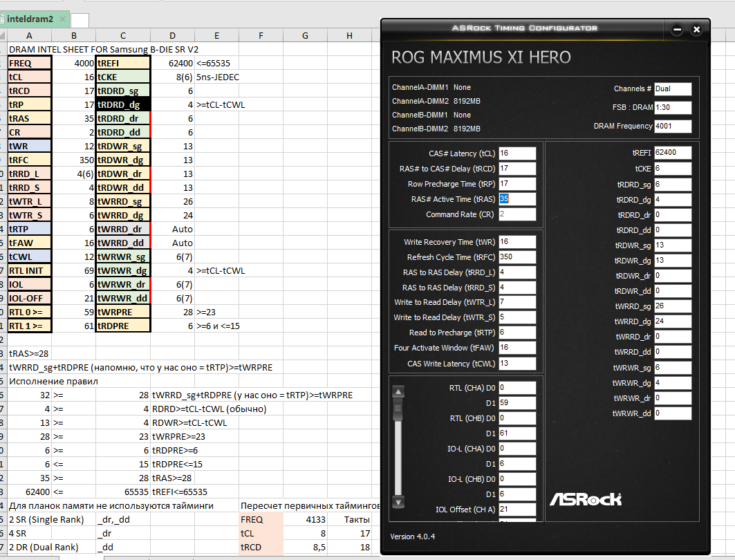Click the CAS# Latency (tCL) field
735x560 pixels.
(x=517, y=153)
